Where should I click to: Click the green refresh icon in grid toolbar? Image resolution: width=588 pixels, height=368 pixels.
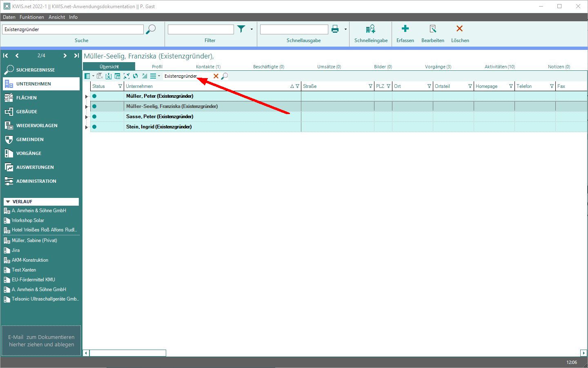pos(136,76)
